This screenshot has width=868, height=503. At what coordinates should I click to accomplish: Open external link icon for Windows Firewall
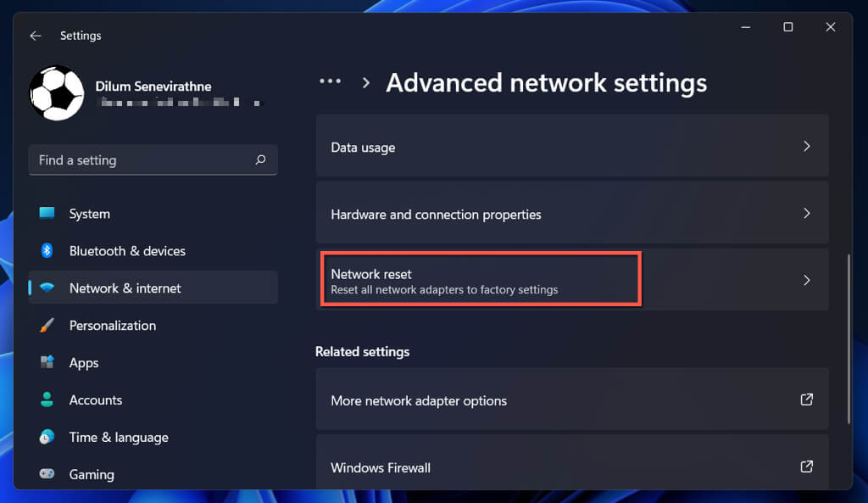pos(807,467)
